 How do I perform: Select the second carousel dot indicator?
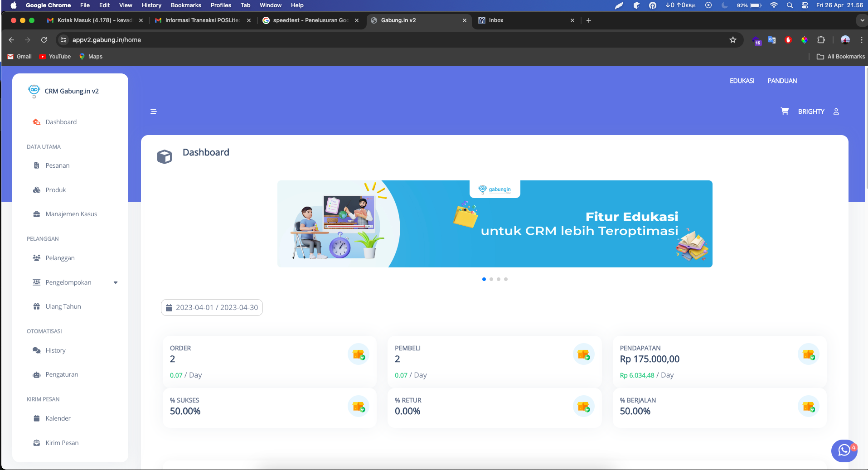pyautogui.click(x=491, y=279)
